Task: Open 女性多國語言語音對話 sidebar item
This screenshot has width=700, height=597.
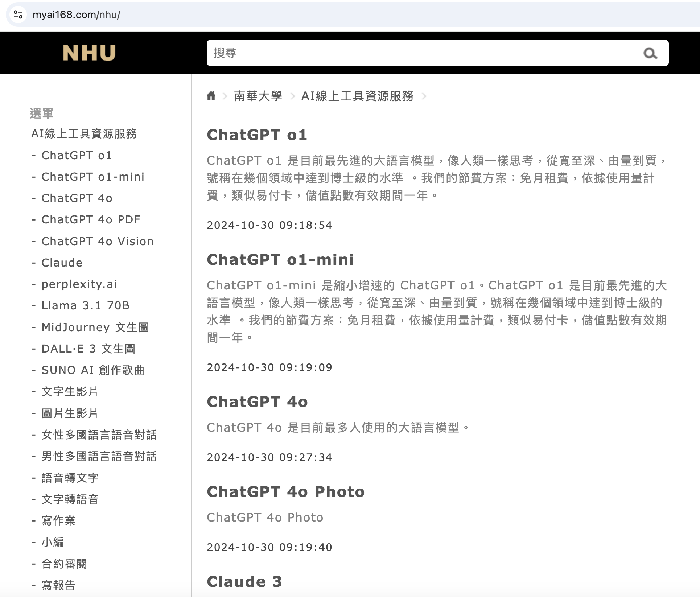Action: [x=99, y=435]
